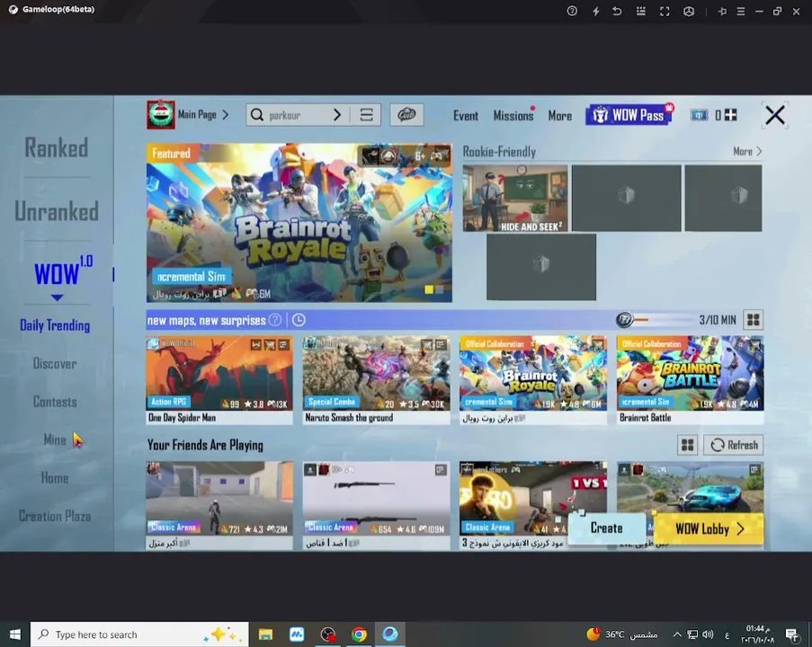Add currency with the plus icon
This screenshot has height=647, width=812.
(731, 115)
